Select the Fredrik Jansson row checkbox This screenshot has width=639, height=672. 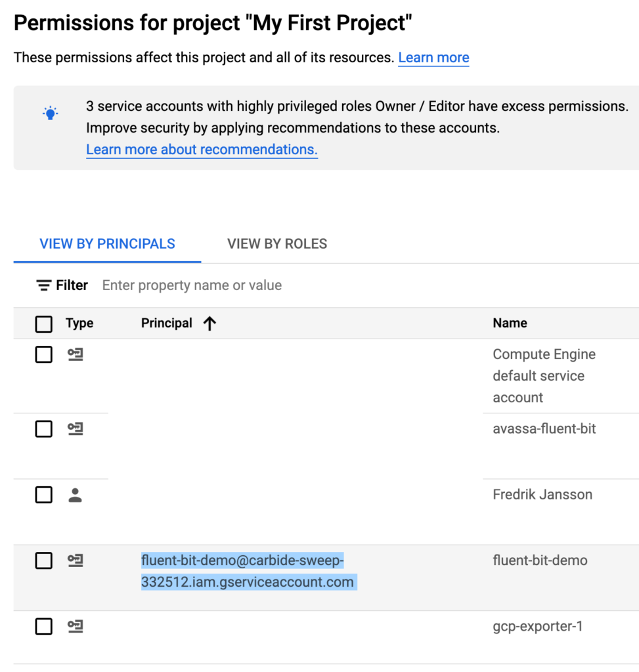coord(44,495)
